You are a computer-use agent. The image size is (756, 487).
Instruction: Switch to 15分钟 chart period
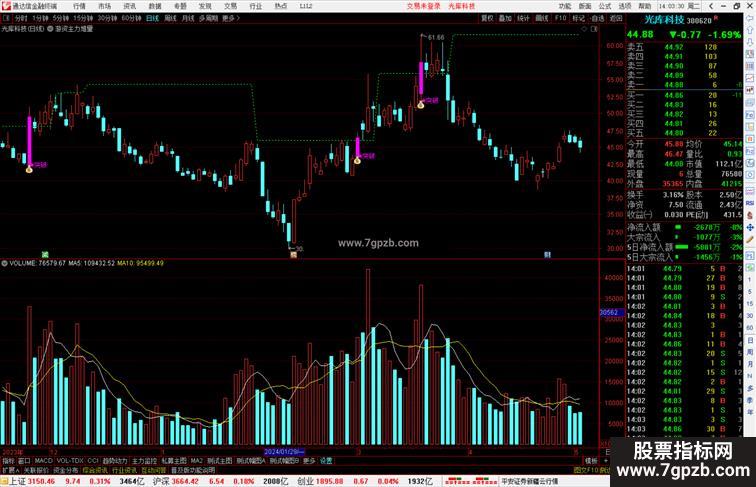[83, 18]
